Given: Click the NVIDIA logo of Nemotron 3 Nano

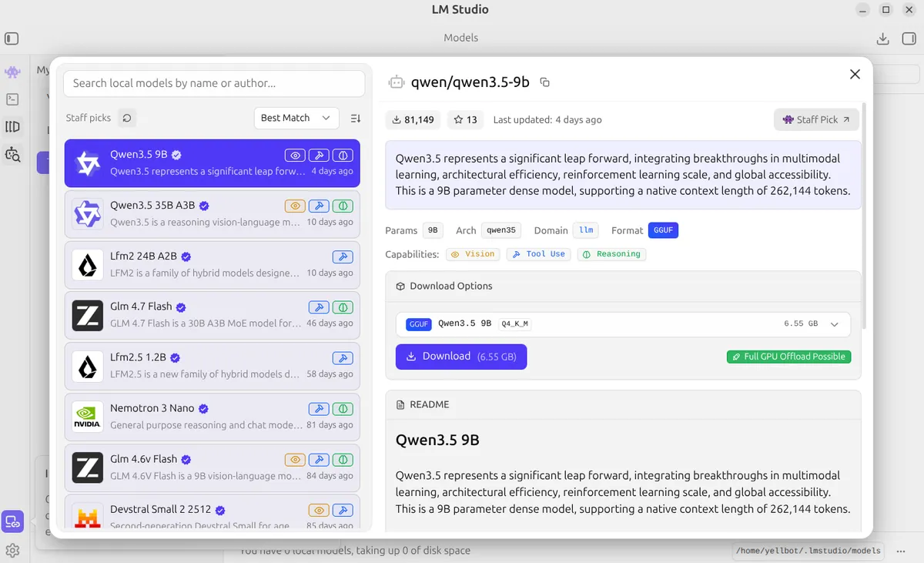Looking at the screenshot, I should [88, 417].
